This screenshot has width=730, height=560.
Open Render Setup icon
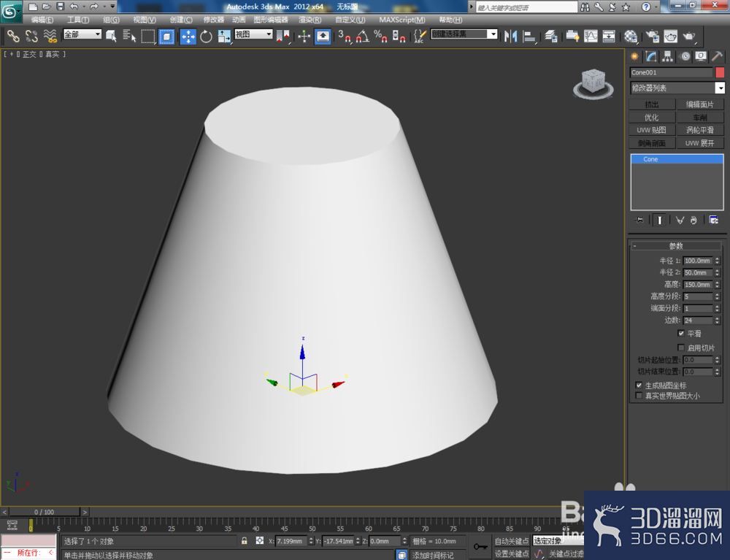(652, 37)
